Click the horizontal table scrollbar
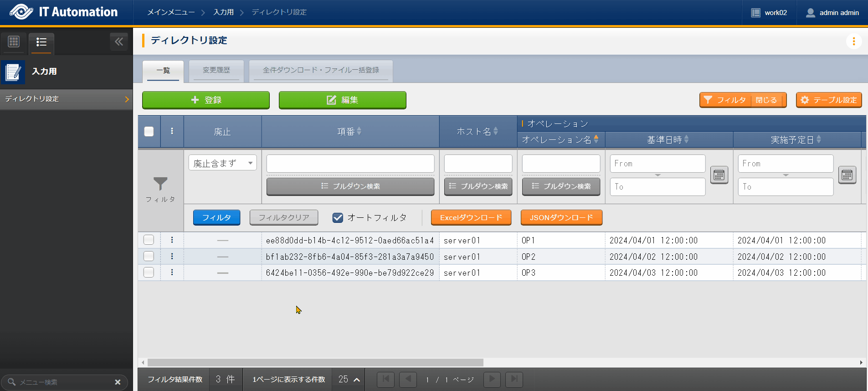This screenshot has height=391, width=868. (315, 363)
